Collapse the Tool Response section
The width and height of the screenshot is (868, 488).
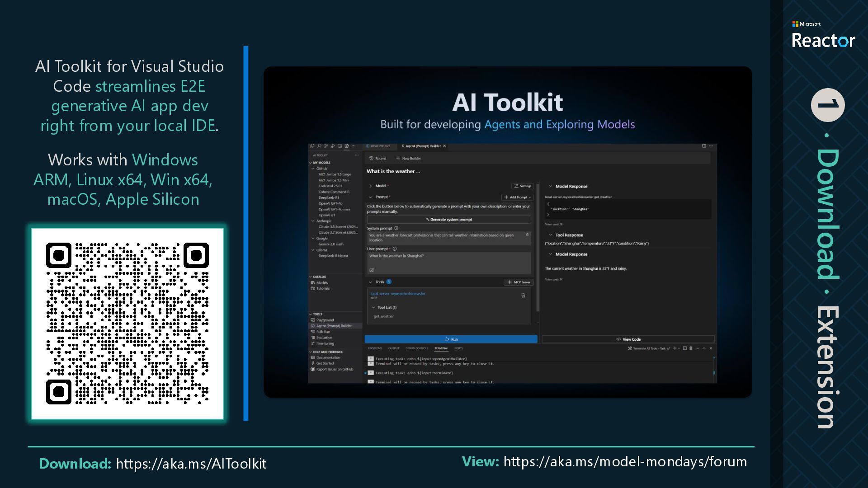(551, 235)
